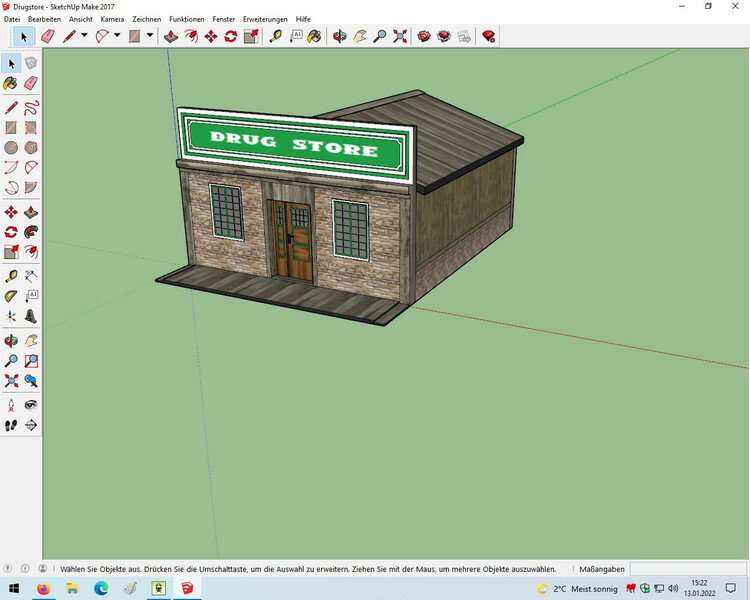Click the Zoom Extents icon in top toolbar
The width and height of the screenshot is (750, 600).
point(400,36)
